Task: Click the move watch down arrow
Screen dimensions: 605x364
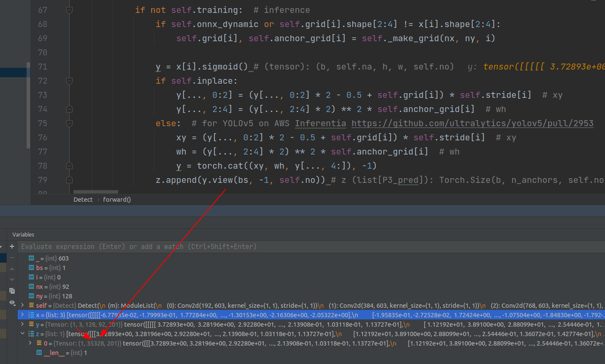Action: (x=12, y=279)
